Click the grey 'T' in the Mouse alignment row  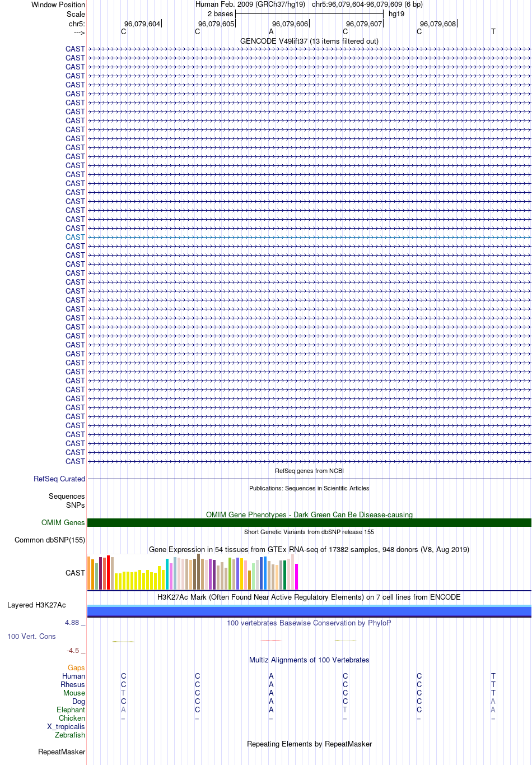123,693
